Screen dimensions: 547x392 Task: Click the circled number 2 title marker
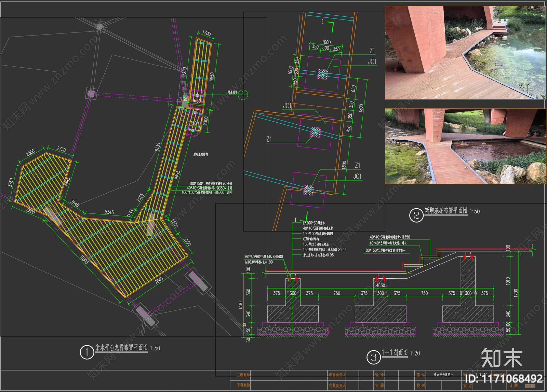point(416,215)
